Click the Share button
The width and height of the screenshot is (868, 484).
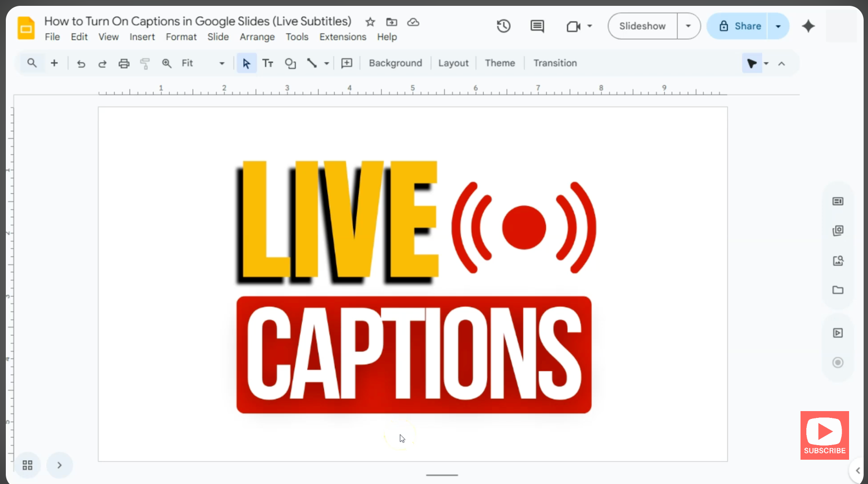(738, 26)
